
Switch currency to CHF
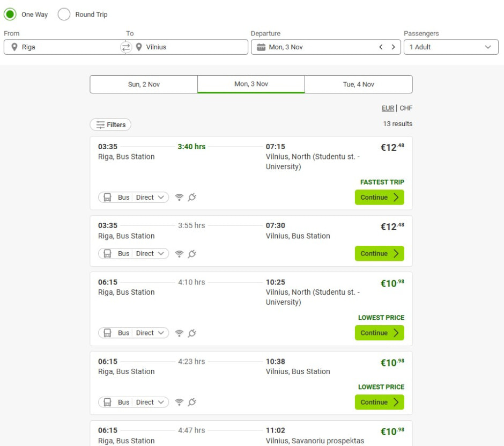click(406, 108)
